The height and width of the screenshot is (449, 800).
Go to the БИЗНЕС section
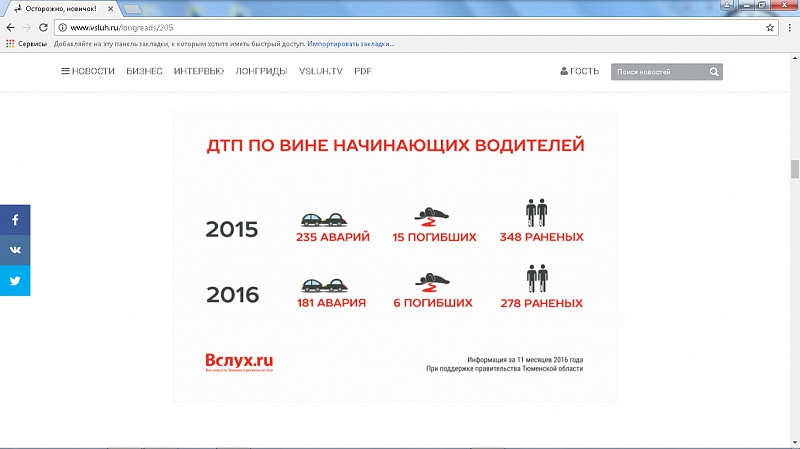click(144, 72)
